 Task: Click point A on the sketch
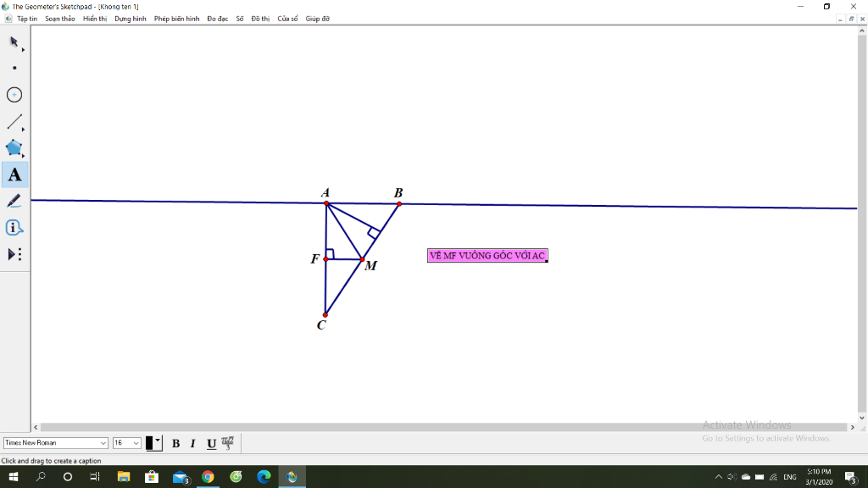[326, 203]
